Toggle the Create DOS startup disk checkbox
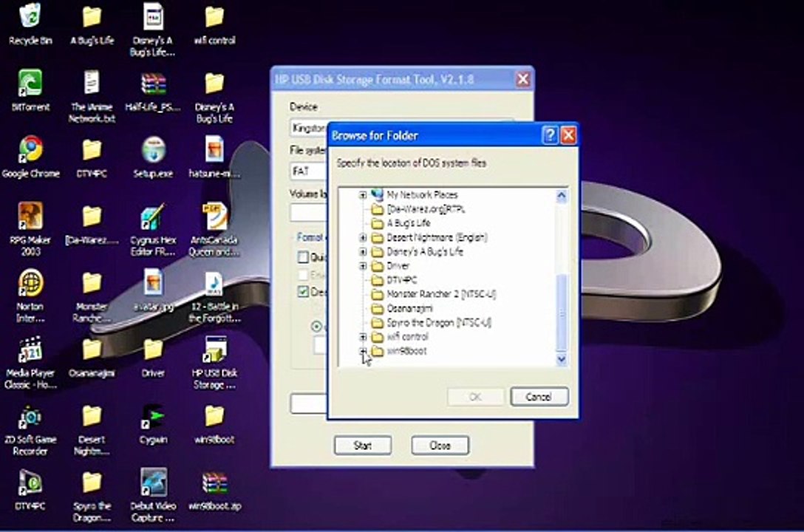The width and height of the screenshot is (804, 532). point(303,292)
